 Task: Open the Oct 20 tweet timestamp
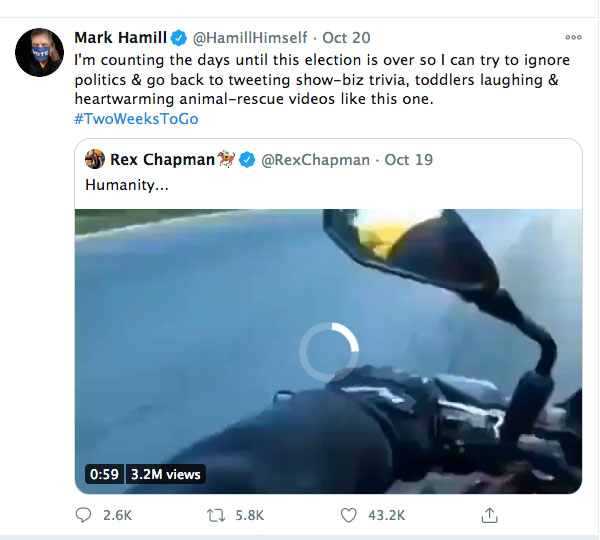coord(346,38)
